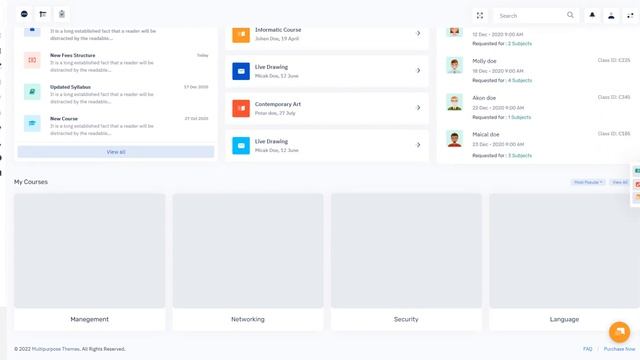Toggle fullscreen mode icon
The width and height of the screenshot is (640, 360).
pyautogui.click(x=480, y=16)
